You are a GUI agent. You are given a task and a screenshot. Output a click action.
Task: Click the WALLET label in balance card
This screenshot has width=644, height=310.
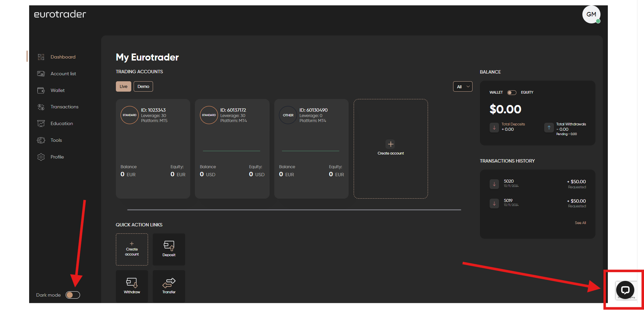pos(496,92)
